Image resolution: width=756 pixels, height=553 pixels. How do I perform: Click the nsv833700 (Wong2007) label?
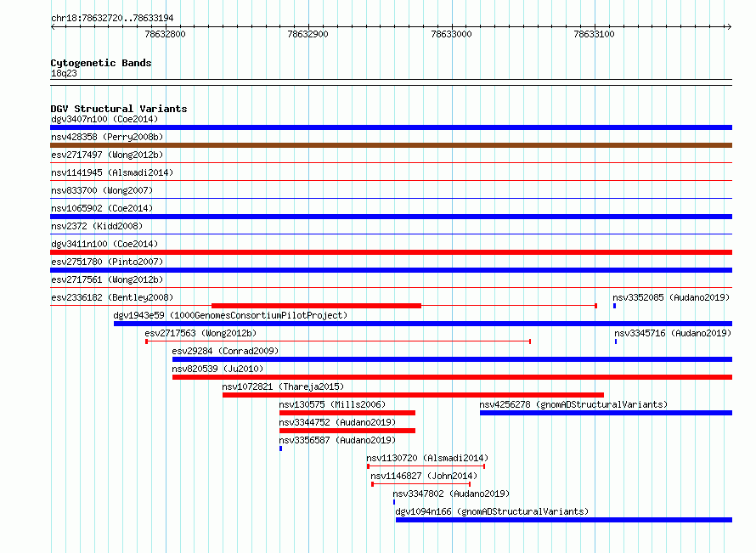click(102, 190)
